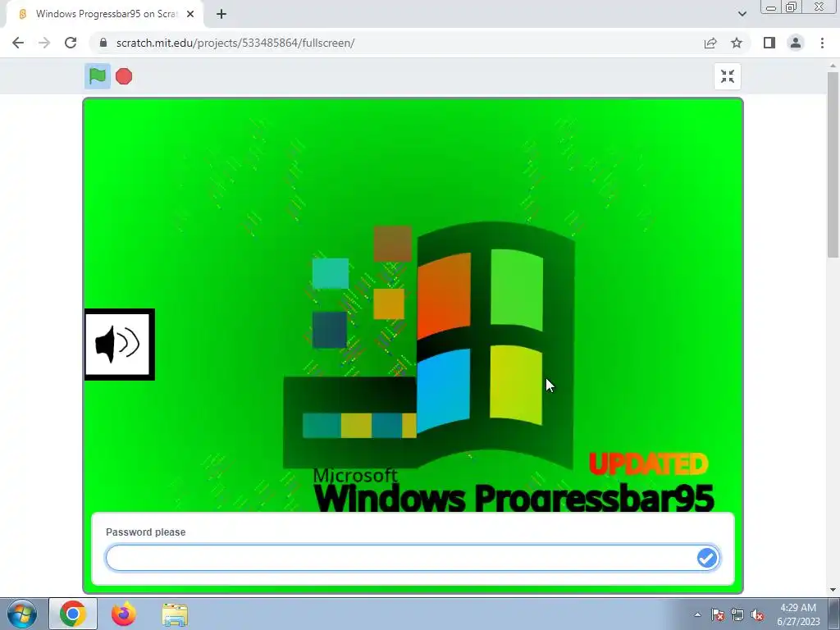Image resolution: width=840 pixels, height=630 pixels.
Task: Stop the project with the red stop sign
Action: [x=124, y=76]
